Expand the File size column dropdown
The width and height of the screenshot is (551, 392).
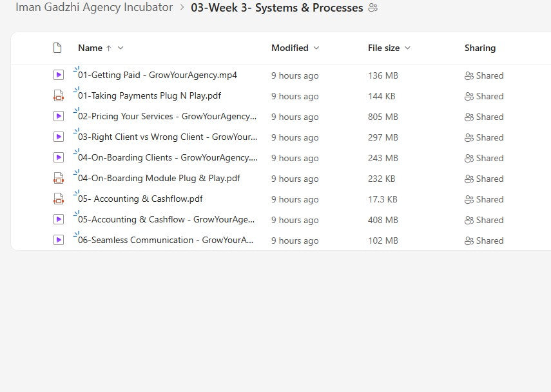click(407, 48)
